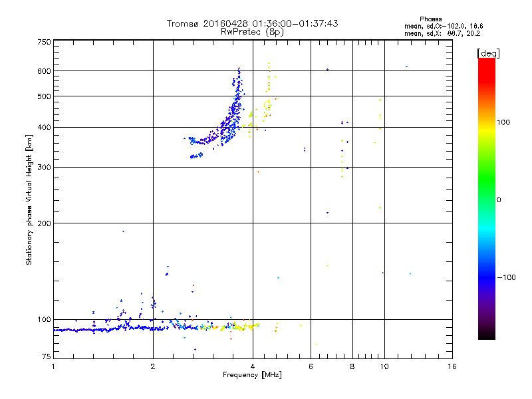Click the y-axis label '400'
Screen dimensions: 532x399
pos(44,128)
